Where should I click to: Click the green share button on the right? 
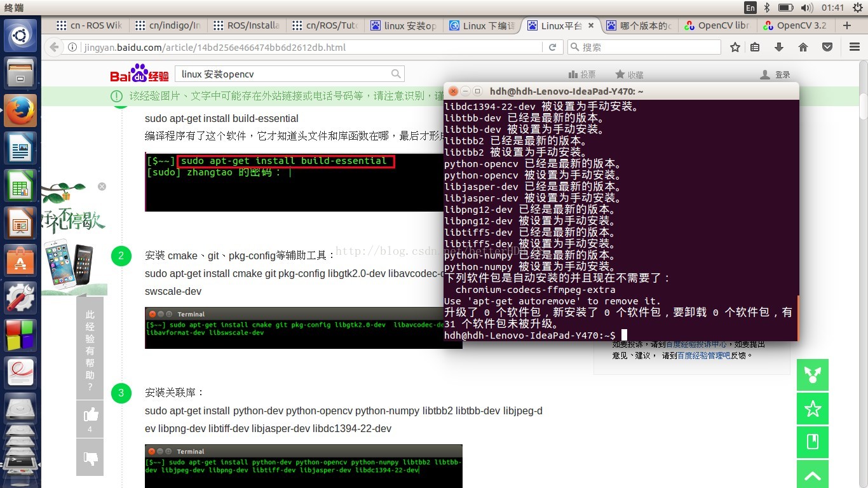(x=813, y=375)
